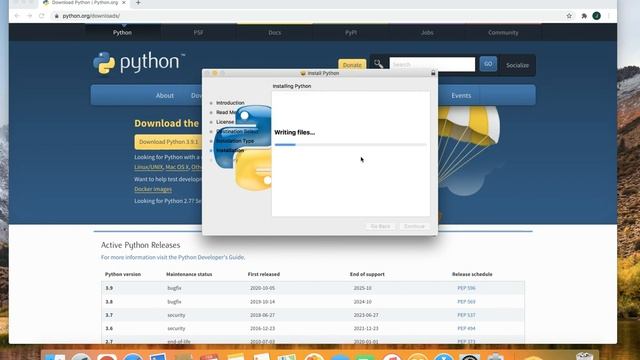Open the PEP 537 release schedule link
640x360 pixels.
pyautogui.click(x=466, y=316)
